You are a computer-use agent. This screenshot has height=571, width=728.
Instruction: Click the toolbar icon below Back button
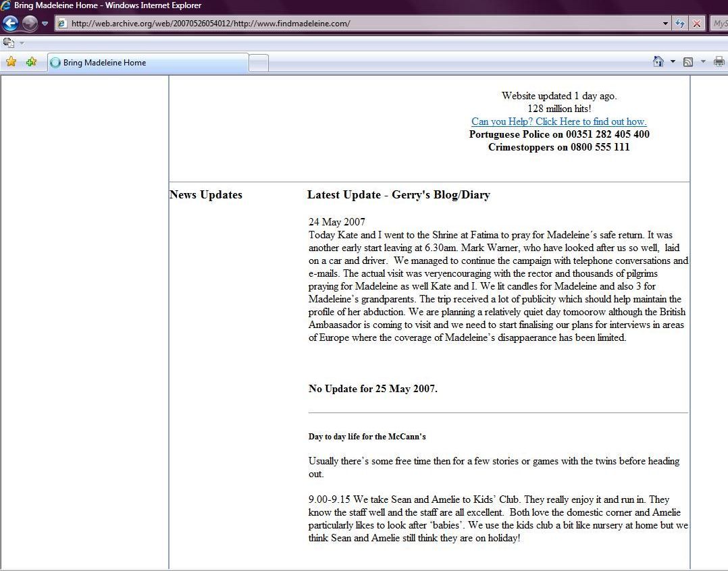(9, 43)
